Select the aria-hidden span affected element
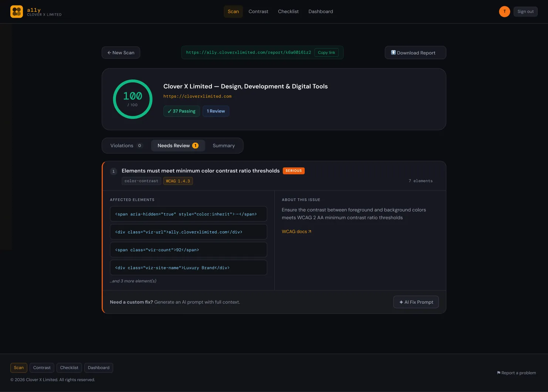 click(189, 214)
